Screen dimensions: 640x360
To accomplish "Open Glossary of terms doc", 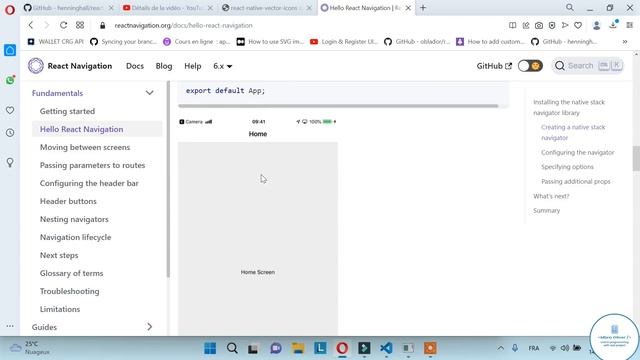I will (x=71, y=273).
